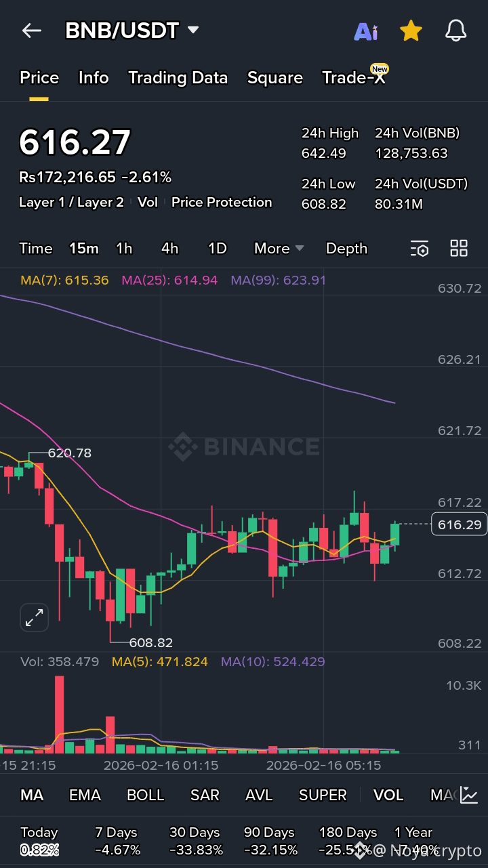The width and height of the screenshot is (488, 868).
Task: Tap the large 616.27 price
Action: click(75, 142)
